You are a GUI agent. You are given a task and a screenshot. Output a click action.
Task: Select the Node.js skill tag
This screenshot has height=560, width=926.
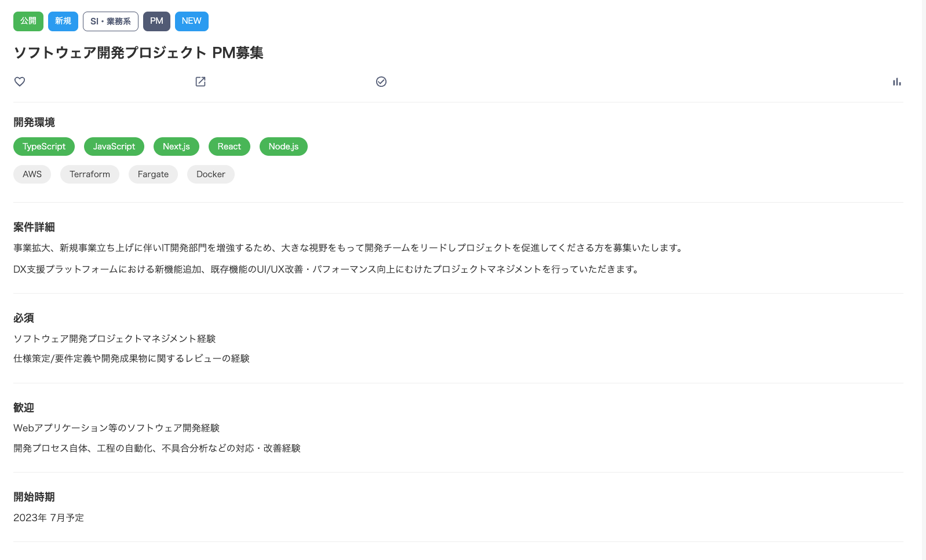coord(283,147)
